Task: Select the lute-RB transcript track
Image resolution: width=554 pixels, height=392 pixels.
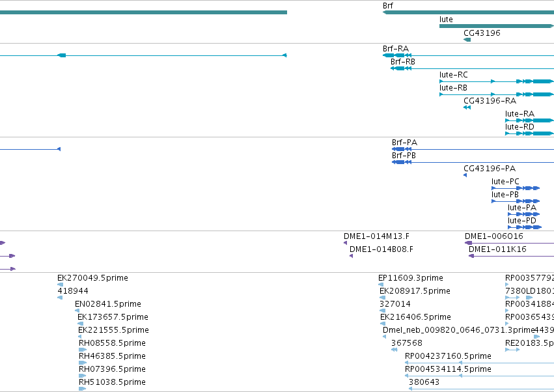Action: 497,94
